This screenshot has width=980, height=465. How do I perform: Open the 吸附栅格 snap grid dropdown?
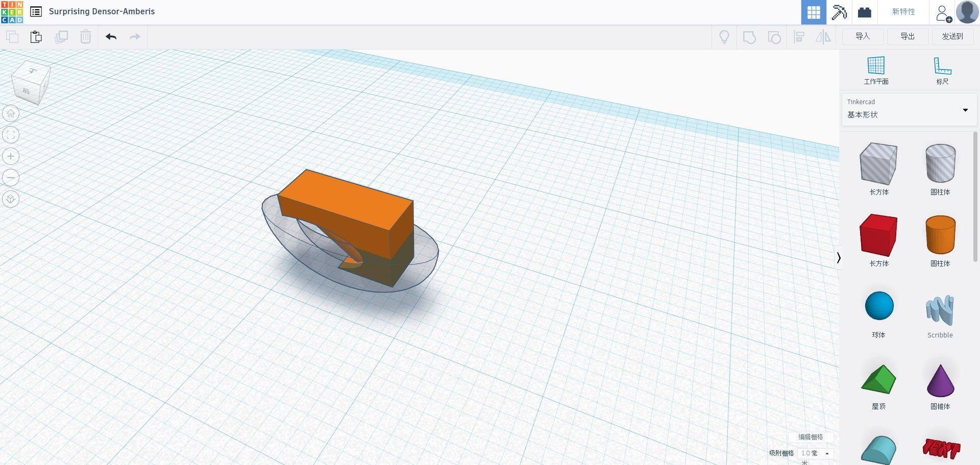[x=816, y=453]
